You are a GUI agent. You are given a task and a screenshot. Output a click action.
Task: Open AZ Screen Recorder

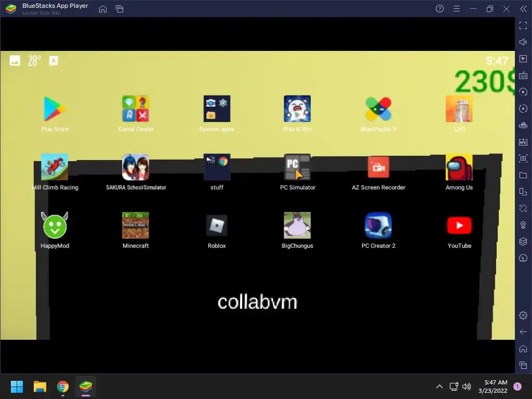pyautogui.click(x=378, y=167)
